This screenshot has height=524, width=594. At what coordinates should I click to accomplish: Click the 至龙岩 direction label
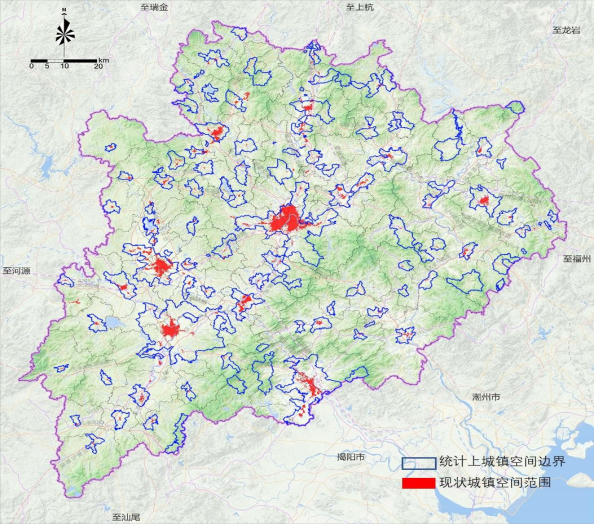[567, 30]
